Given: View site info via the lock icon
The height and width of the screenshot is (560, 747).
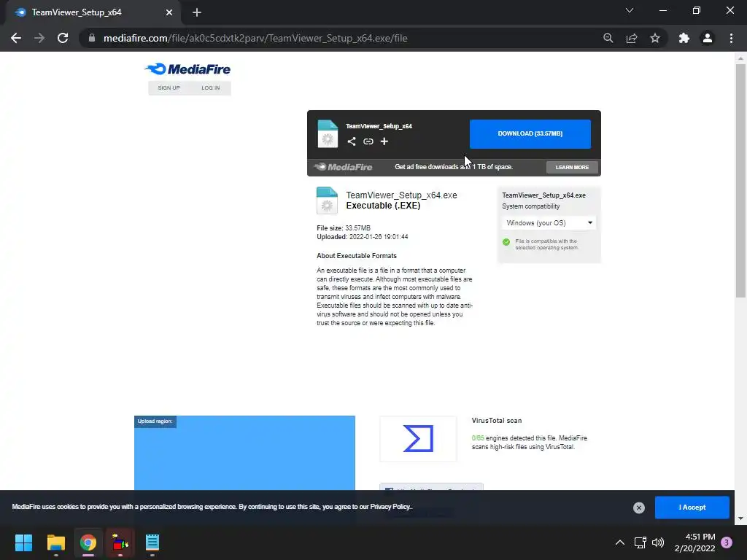Looking at the screenshot, I should pyautogui.click(x=92, y=38).
